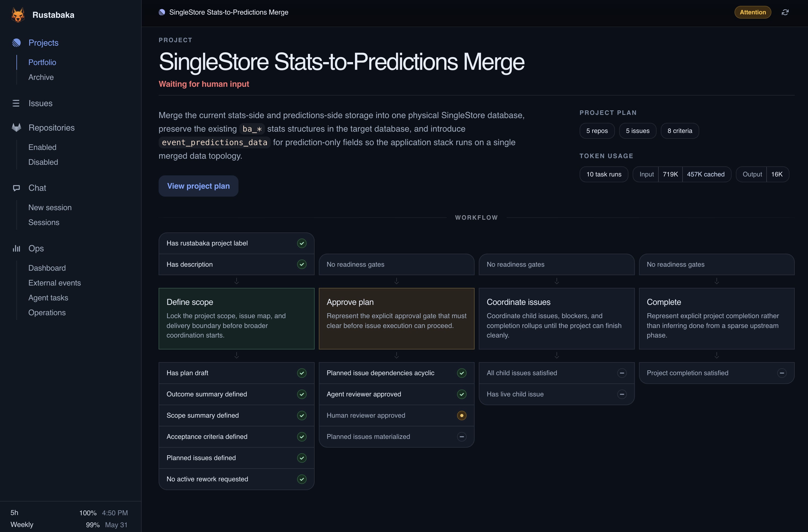
Task: Click the 5h usage row in footer
Action: click(x=69, y=513)
